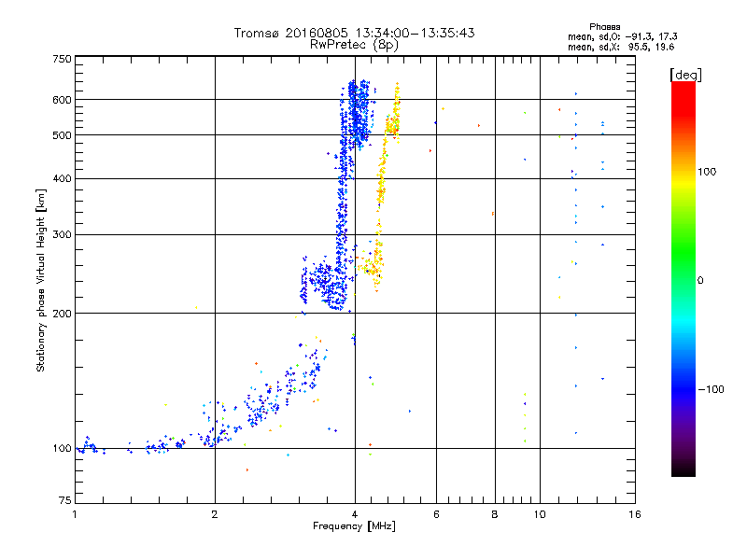Click the y-axis '750' tick label
Screen dimensions: 747x560
pos(62,59)
